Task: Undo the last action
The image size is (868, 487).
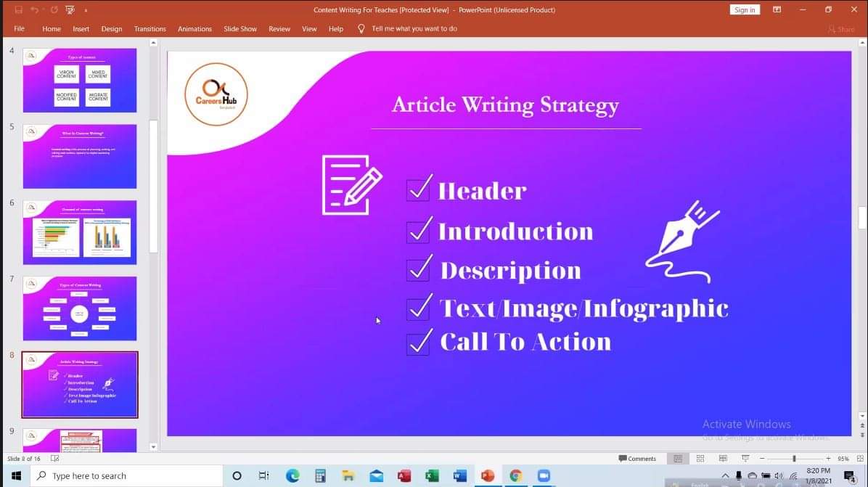Action: [34, 10]
